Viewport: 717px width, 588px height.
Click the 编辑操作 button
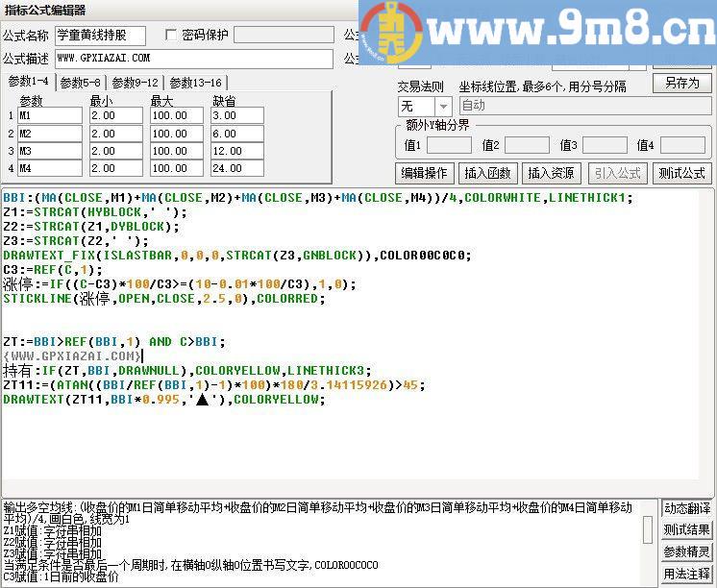[424, 173]
